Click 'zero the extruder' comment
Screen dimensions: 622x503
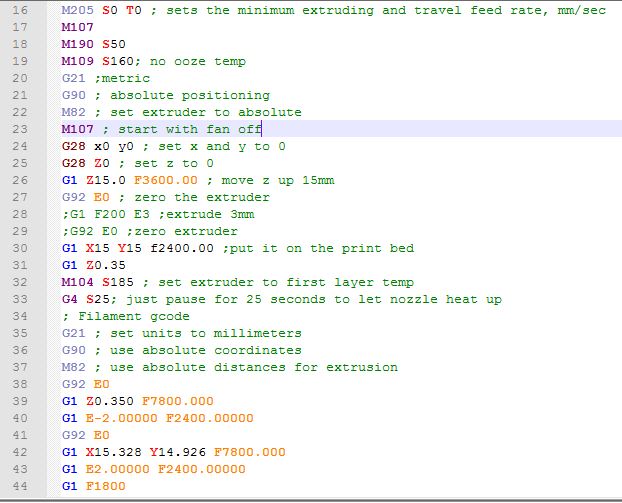pos(202,197)
